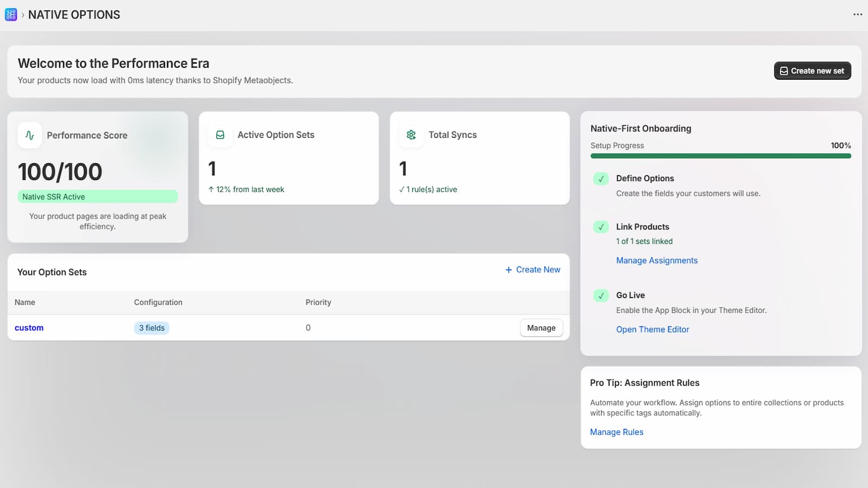
Task: Click the Define Options completed checkmark
Action: (601, 179)
